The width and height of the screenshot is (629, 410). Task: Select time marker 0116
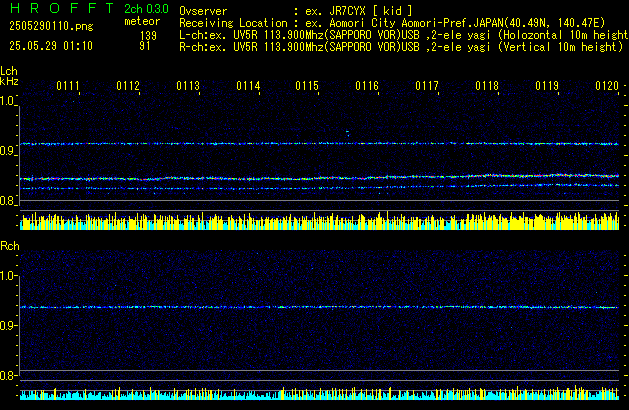pyautogui.click(x=367, y=86)
